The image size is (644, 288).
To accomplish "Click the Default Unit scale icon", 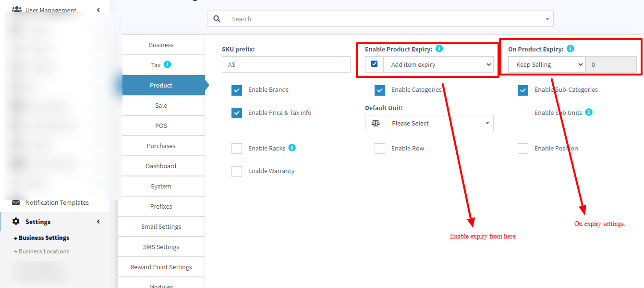I will click(376, 123).
